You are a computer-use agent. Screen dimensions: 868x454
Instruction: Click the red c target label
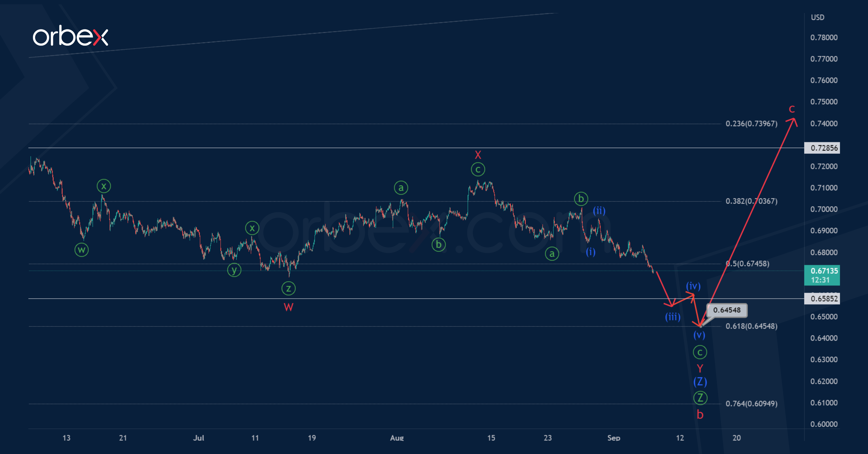tap(792, 109)
